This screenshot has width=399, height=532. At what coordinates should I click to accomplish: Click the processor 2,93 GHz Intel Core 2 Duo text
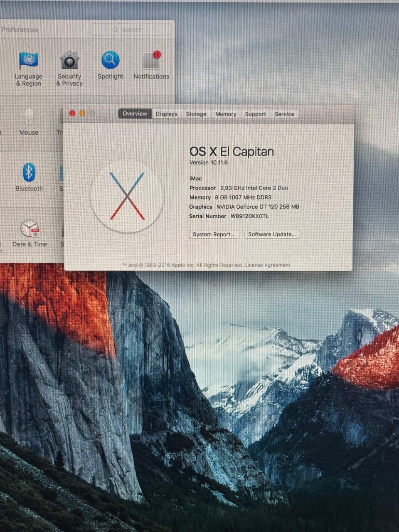[254, 188]
